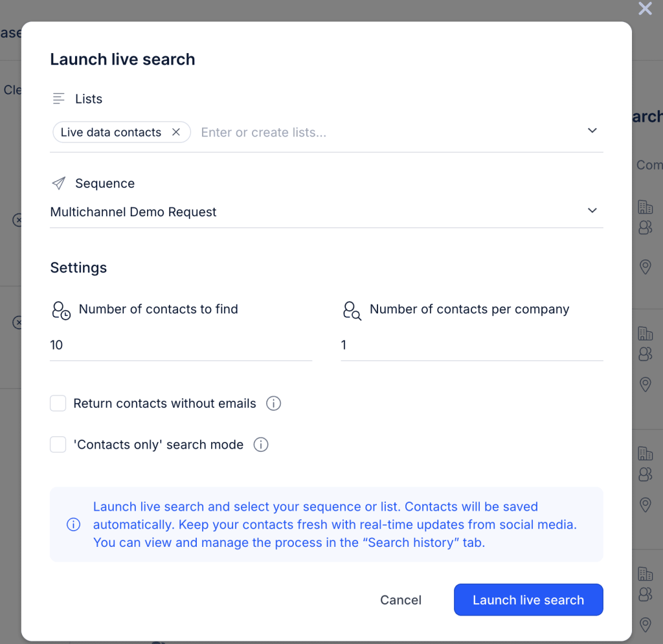Click the Lists icon beside the heading
The width and height of the screenshot is (663, 644).
click(59, 99)
